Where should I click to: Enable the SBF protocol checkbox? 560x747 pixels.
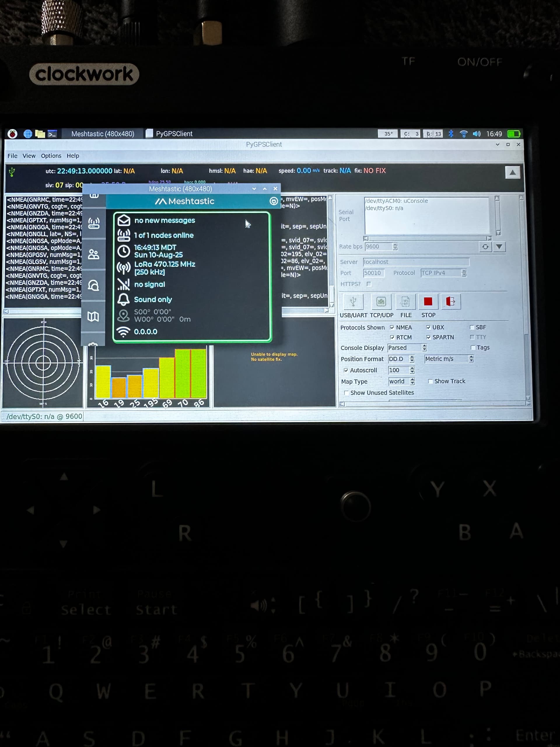(472, 327)
